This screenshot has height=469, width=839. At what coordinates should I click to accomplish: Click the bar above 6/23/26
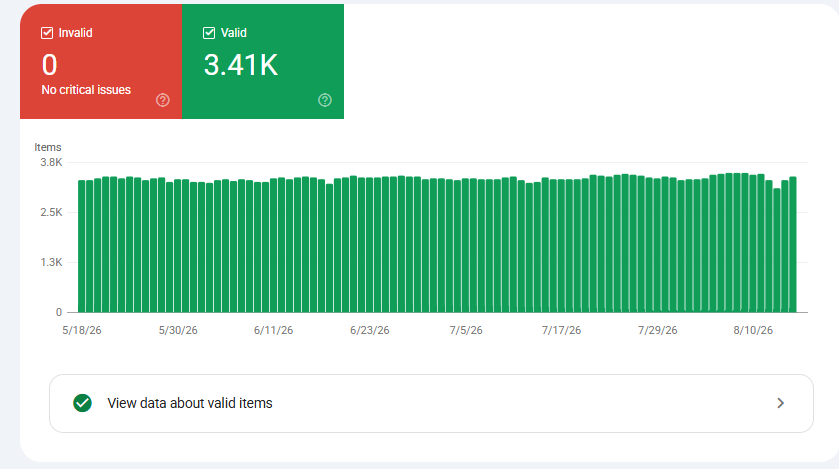tap(370, 245)
